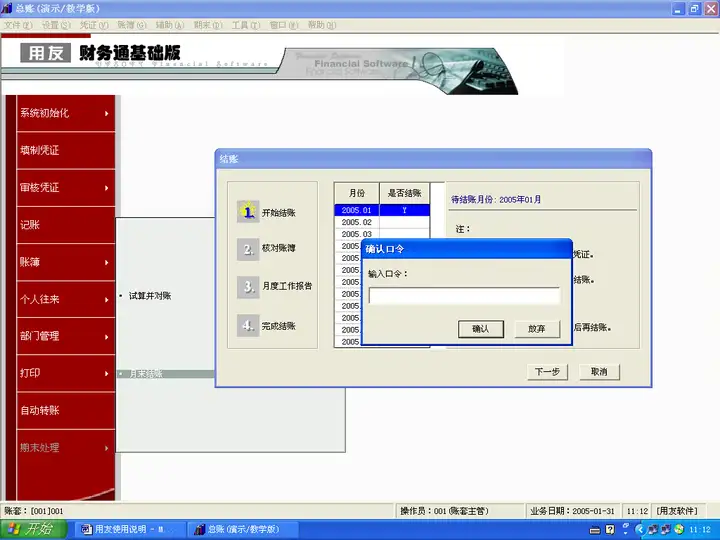Click the step 1 开始结账 icon
The image size is (720, 540).
pyautogui.click(x=248, y=212)
